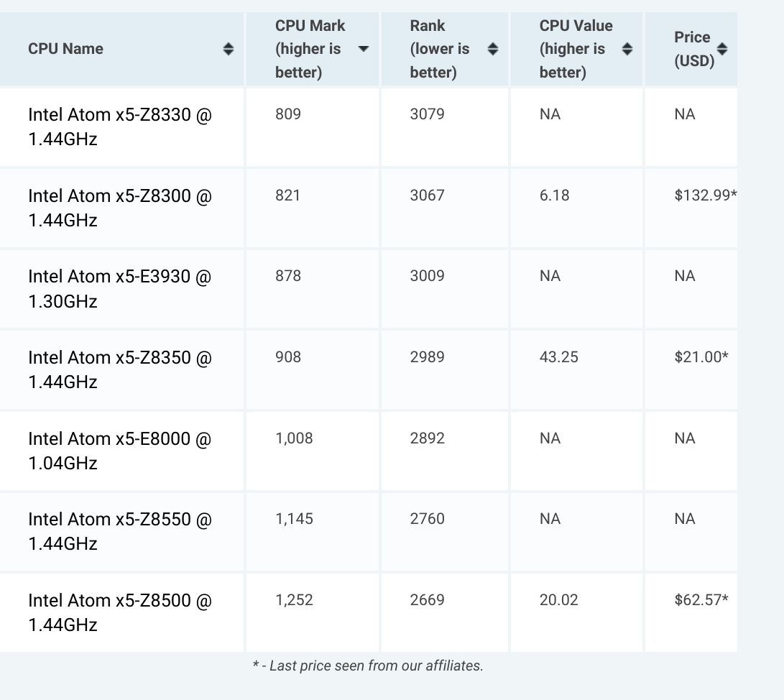Open the Intel Atom x5-Z8300 entry

click(120, 208)
